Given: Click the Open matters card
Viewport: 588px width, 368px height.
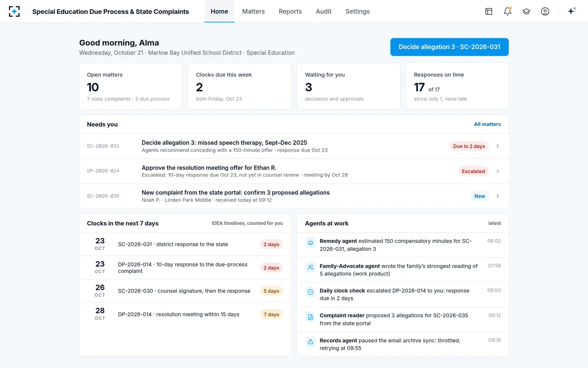Looking at the screenshot, I should click(130, 86).
